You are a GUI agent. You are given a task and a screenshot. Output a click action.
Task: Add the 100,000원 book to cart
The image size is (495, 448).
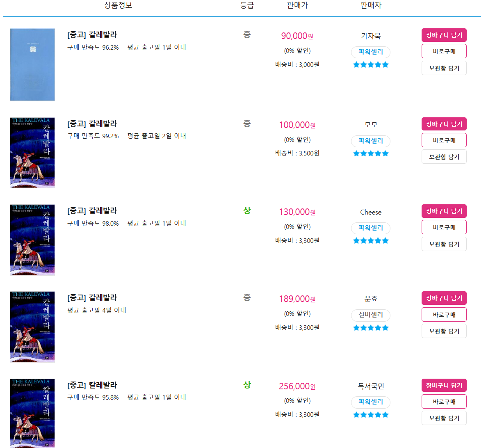(444, 124)
